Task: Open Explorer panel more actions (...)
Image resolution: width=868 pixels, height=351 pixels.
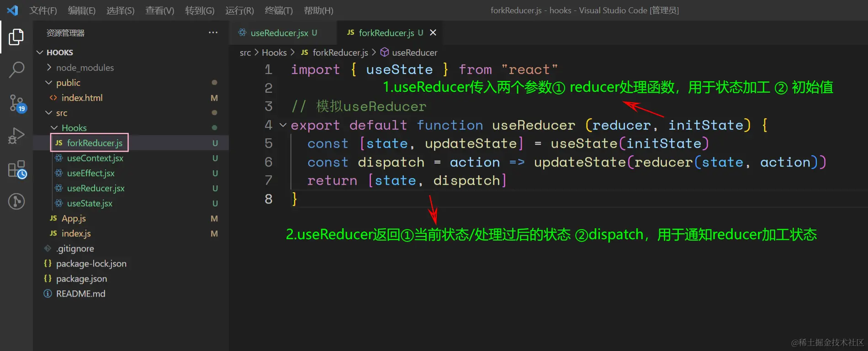Action: [x=213, y=32]
